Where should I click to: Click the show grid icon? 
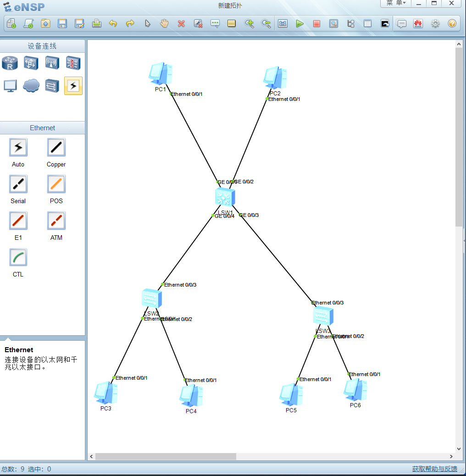368,23
